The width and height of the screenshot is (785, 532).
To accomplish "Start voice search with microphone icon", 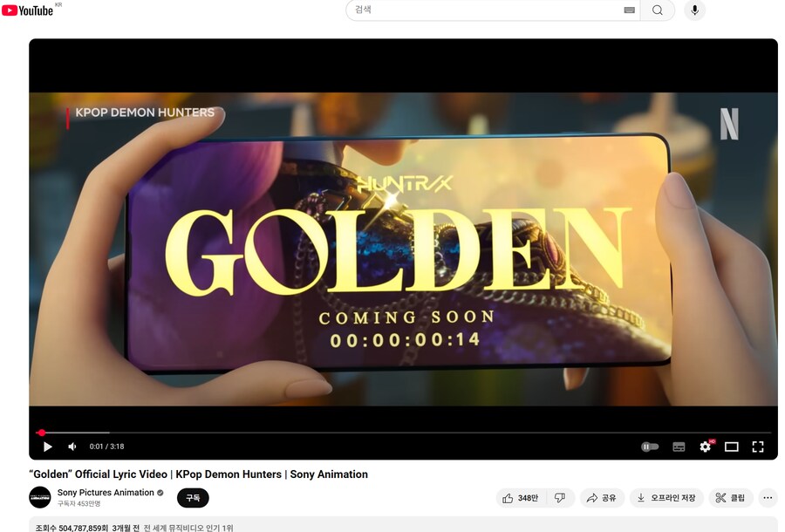I will pyautogui.click(x=694, y=10).
